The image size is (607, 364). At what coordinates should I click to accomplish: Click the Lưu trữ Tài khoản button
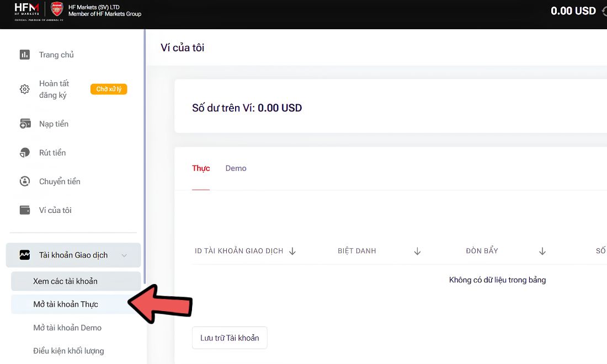[230, 338]
